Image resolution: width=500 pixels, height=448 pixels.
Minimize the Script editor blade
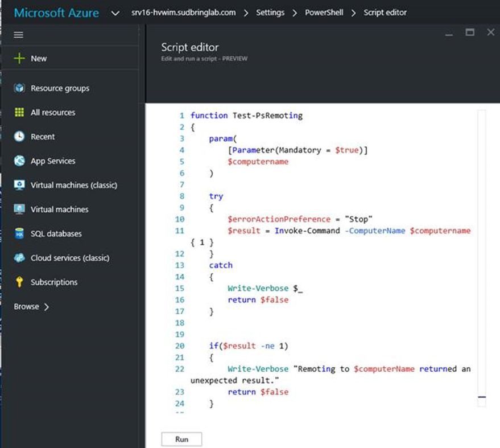click(x=449, y=34)
